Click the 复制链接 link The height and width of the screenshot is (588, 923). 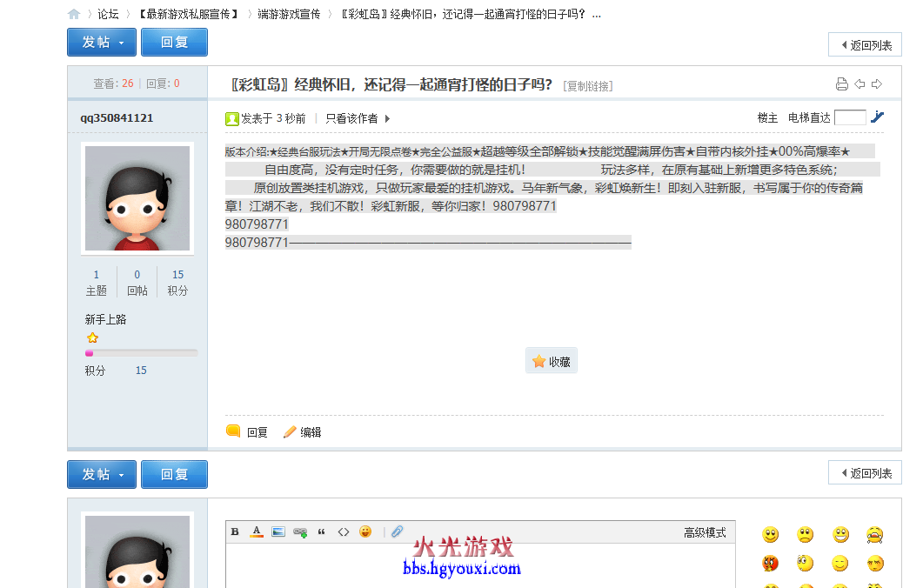point(587,86)
